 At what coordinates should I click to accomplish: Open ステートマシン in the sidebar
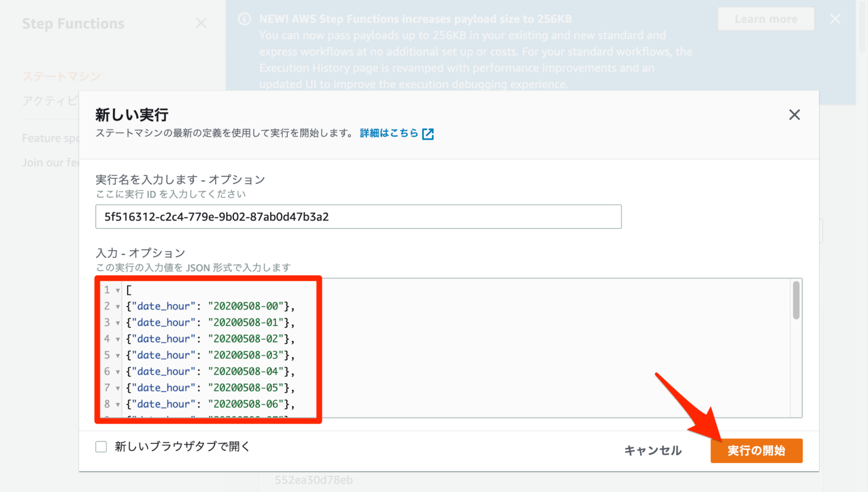click(61, 76)
